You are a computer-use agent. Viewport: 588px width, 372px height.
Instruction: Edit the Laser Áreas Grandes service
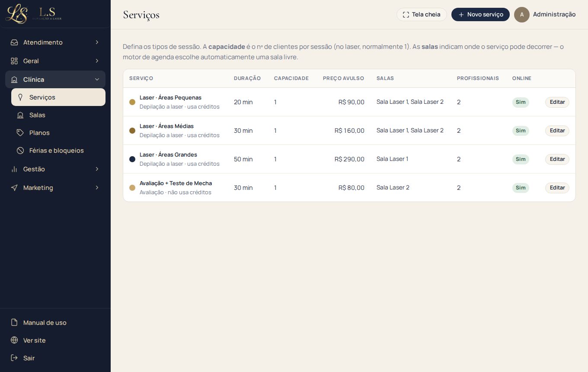557,159
